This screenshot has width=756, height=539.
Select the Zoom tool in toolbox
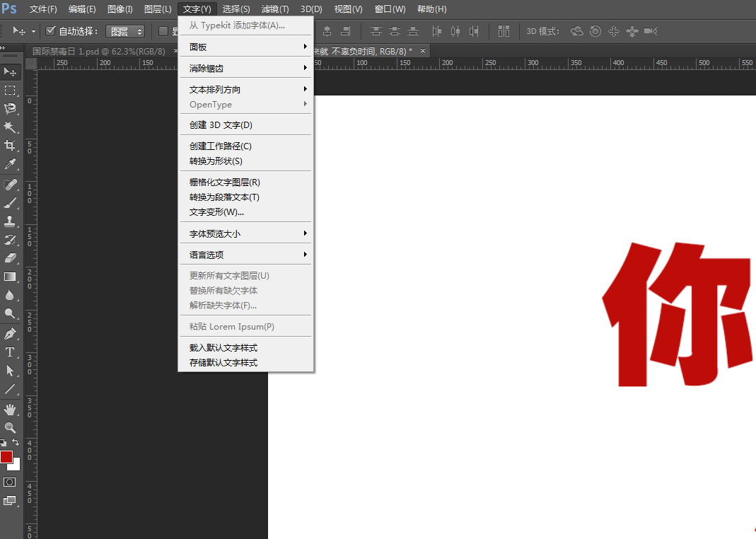10,428
